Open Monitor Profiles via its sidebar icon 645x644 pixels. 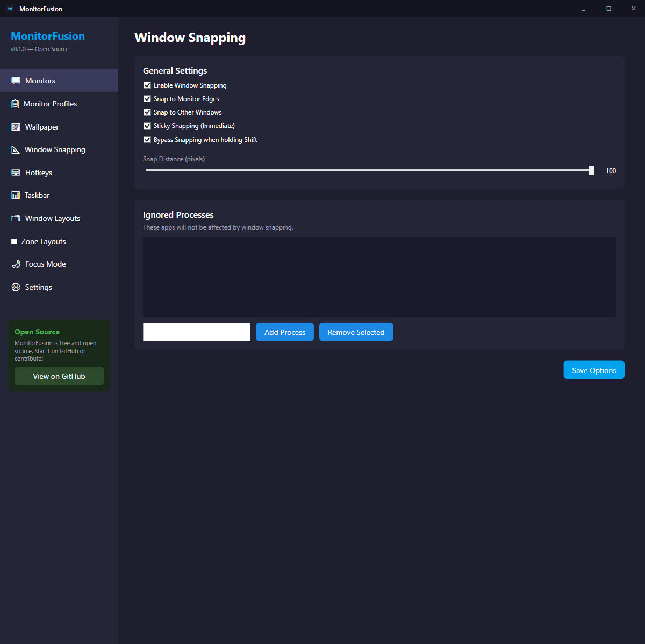[x=16, y=103]
